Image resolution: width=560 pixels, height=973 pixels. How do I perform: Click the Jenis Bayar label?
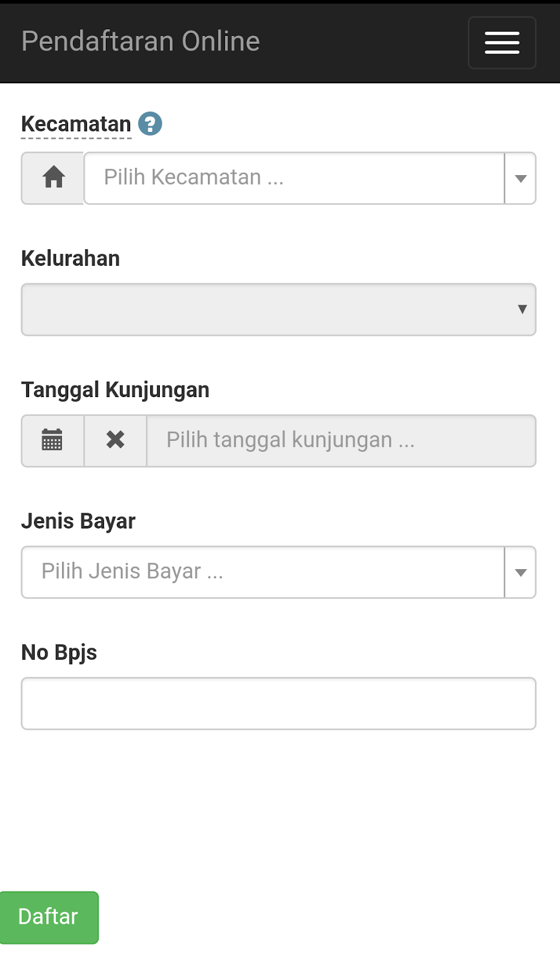78,521
